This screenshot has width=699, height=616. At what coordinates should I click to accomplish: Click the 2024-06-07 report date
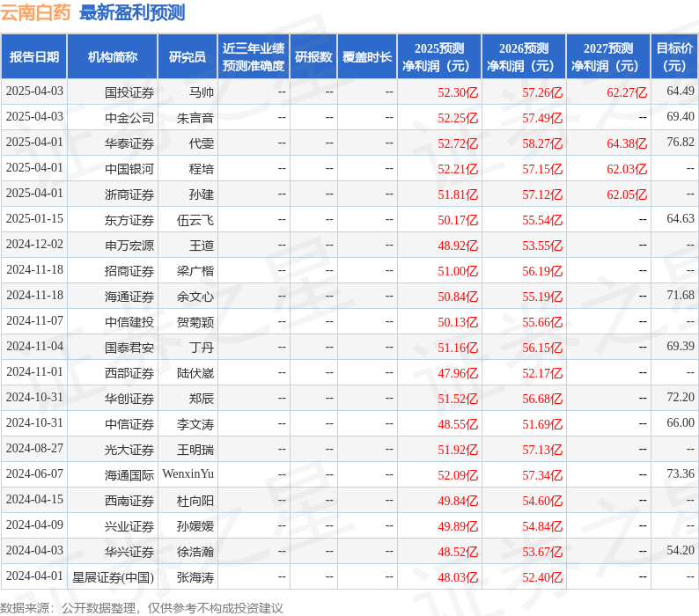tap(34, 473)
